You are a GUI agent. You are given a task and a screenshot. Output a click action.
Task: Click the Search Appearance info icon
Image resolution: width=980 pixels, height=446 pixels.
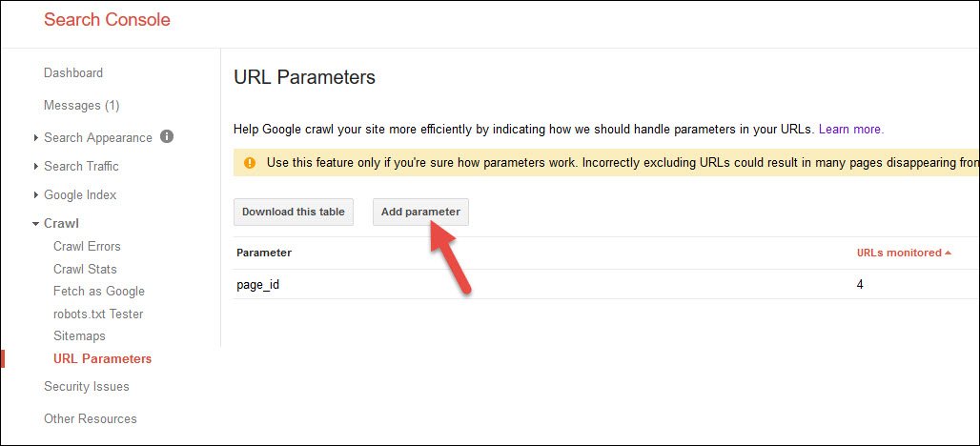[x=167, y=136]
